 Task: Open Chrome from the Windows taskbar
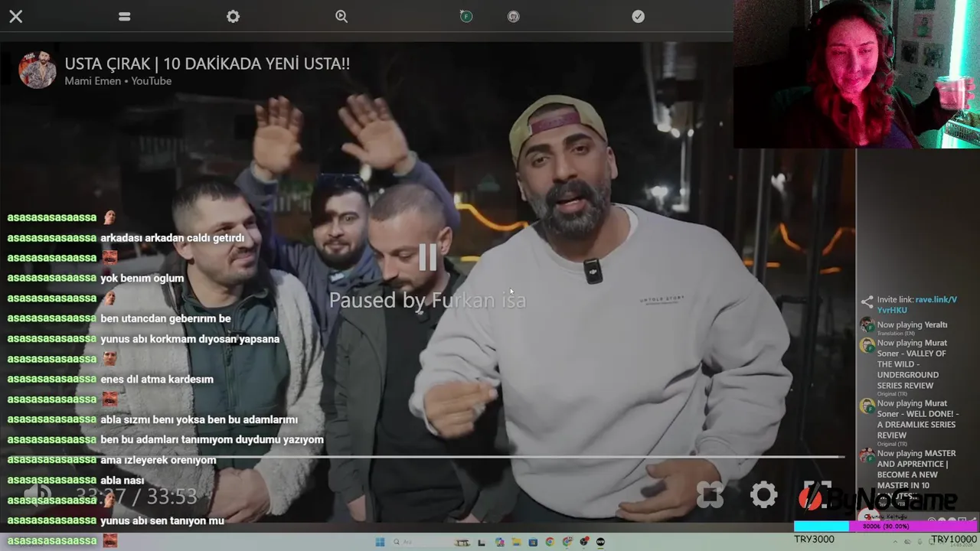[x=550, y=542]
